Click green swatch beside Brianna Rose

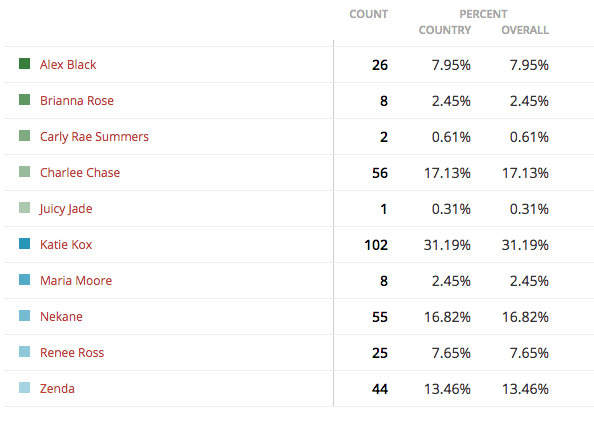point(25,100)
